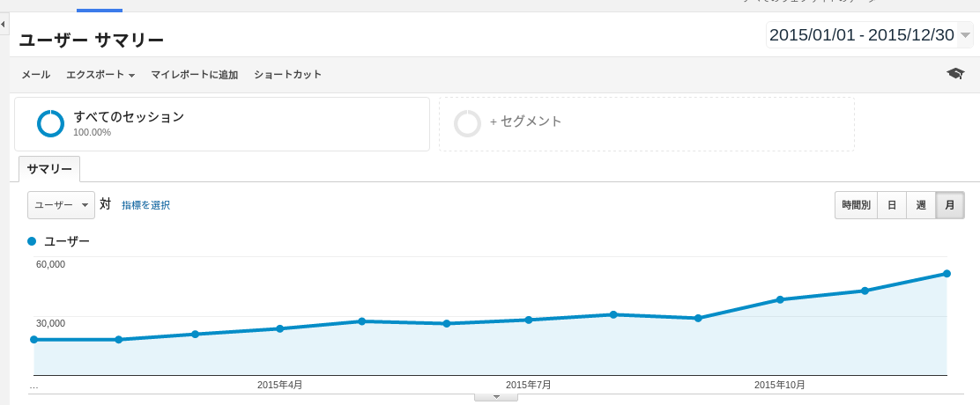Open the ユーザー metric dropdown
980x405 pixels.
61,204
